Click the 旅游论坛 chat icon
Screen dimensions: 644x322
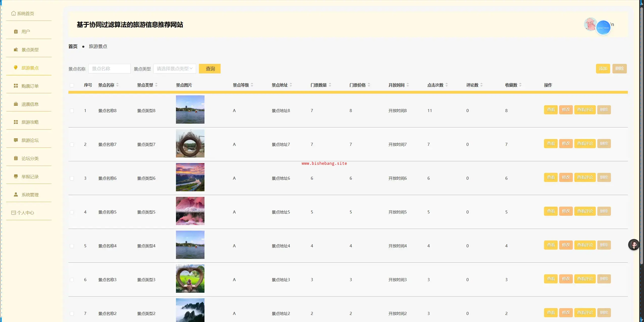16,140
